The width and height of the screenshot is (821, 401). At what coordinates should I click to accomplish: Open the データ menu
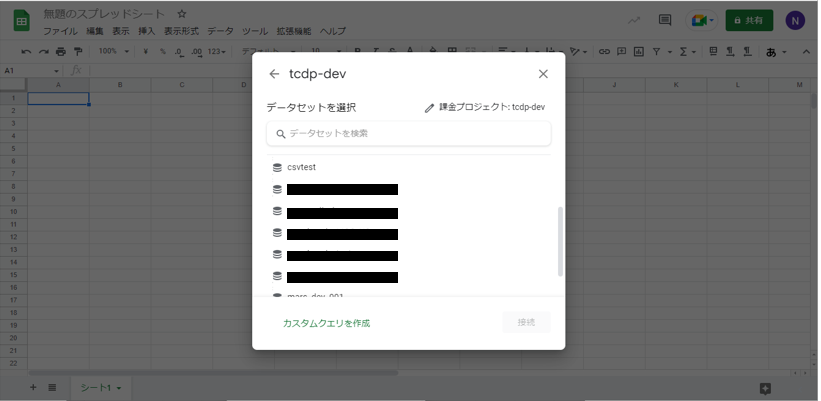point(220,31)
